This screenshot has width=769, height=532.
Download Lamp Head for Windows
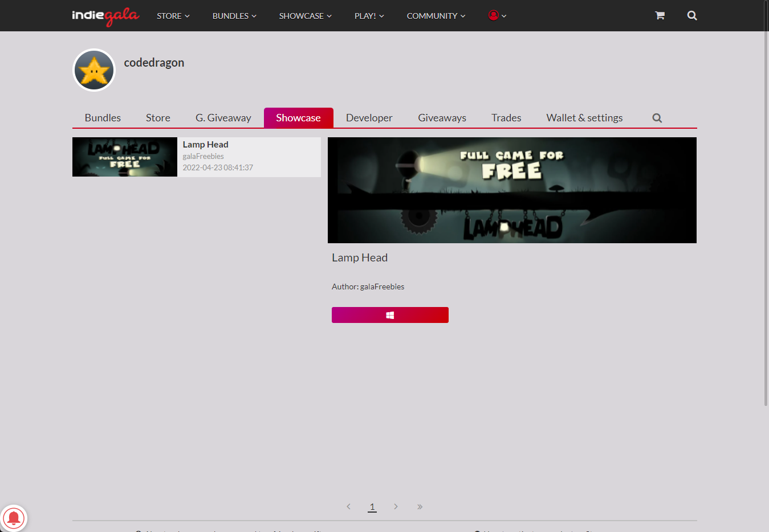click(390, 315)
